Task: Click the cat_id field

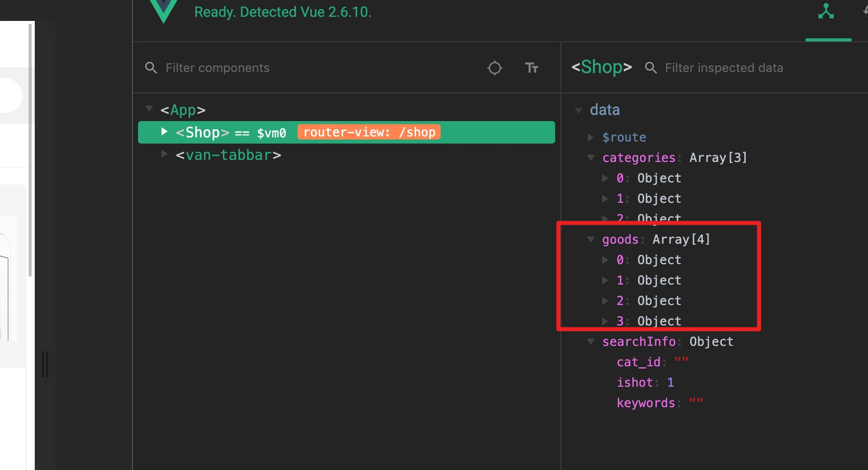Action: pyautogui.click(x=652, y=362)
